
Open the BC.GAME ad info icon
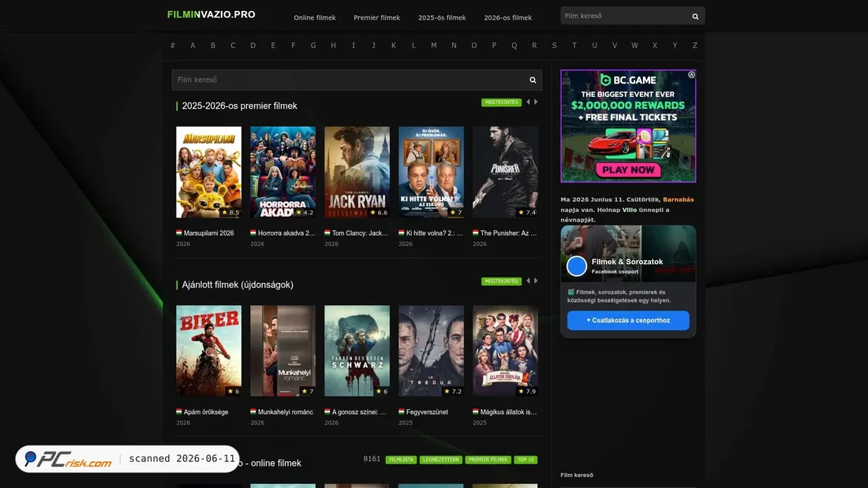pos(691,74)
